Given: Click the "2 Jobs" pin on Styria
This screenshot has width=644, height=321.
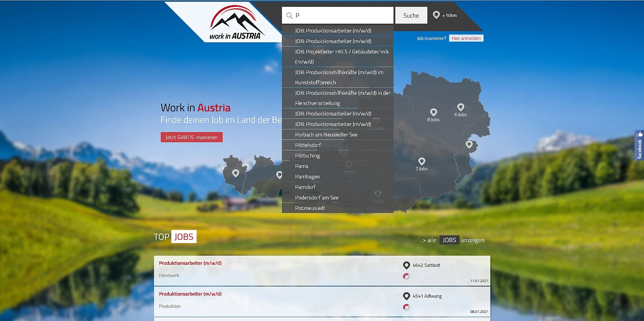Looking at the screenshot, I should click(422, 161).
